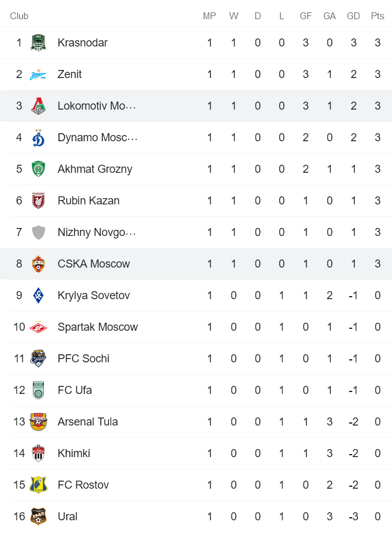Select the Spartak Moscow club crest
Screen dimensions: 392x537
point(38,327)
